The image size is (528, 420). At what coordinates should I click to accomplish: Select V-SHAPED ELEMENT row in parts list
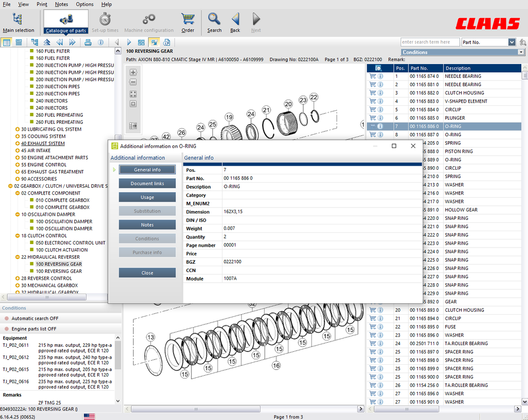[444, 101]
